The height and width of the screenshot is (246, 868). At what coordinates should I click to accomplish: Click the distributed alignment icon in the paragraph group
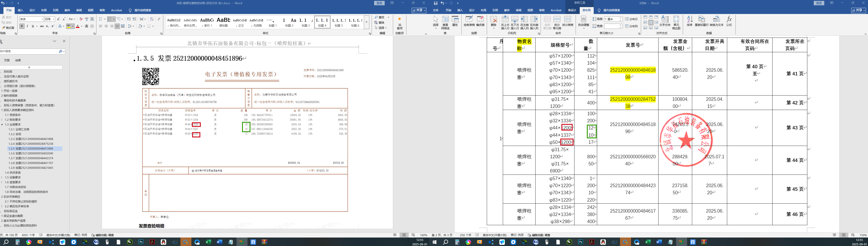pos(123,26)
